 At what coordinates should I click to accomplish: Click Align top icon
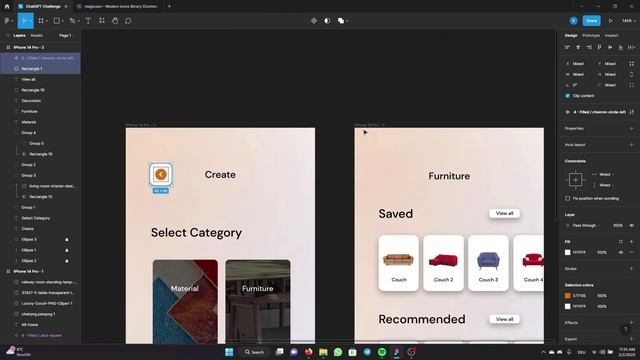coord(599,47)
